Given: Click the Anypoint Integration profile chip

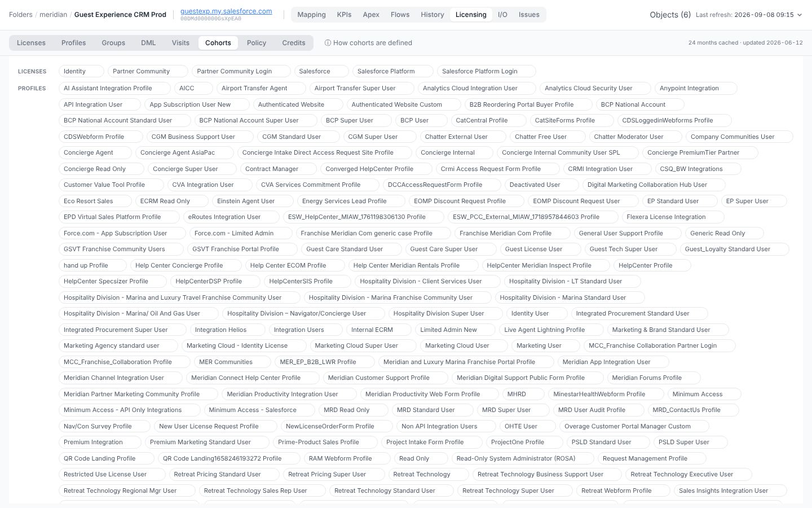Looking at the screenshot, I should pyautogui.click(x=696, y=88).
